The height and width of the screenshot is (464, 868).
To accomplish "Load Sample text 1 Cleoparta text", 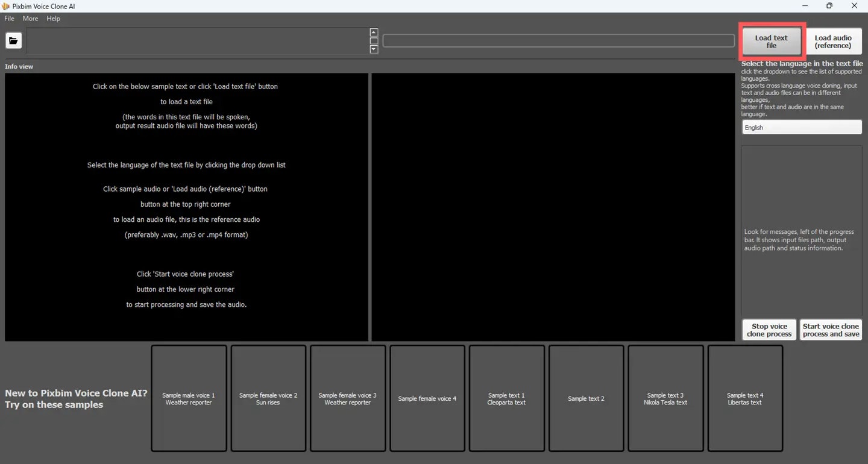I will point(506,398).
